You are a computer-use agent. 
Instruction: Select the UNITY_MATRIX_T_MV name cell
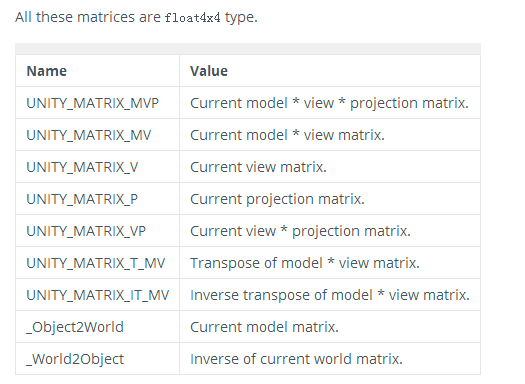(97, 263)
